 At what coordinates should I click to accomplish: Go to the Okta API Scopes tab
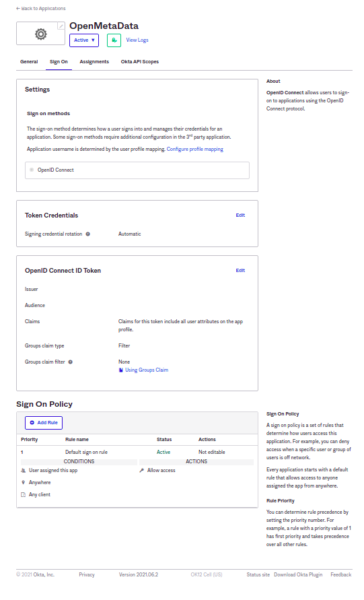click(140, 61)
